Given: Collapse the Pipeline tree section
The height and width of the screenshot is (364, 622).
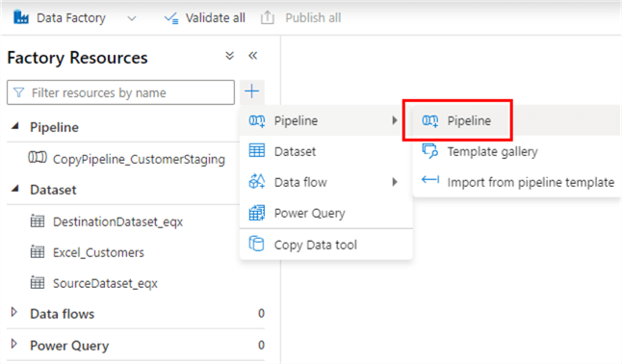Looking at the screenshot, I should click(15, 126).
